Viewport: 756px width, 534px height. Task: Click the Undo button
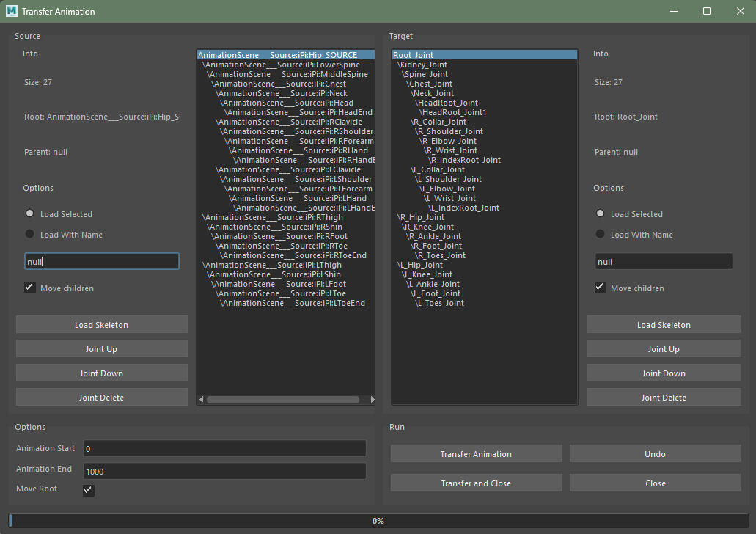coord(655,454)
